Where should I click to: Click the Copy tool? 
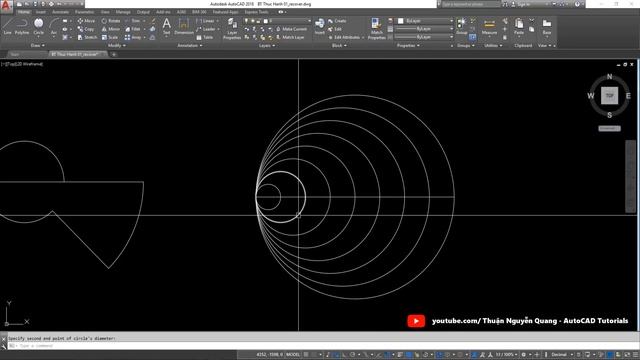click(86, 29)
